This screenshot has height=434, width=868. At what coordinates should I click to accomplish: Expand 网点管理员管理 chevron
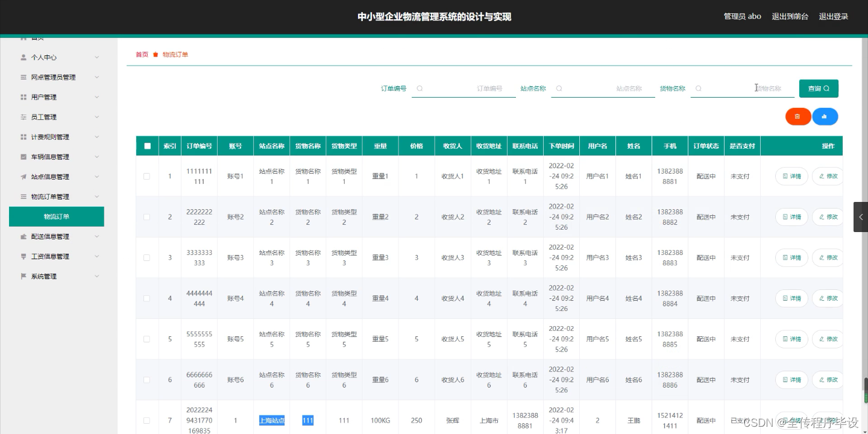click(x=96, y=77)
